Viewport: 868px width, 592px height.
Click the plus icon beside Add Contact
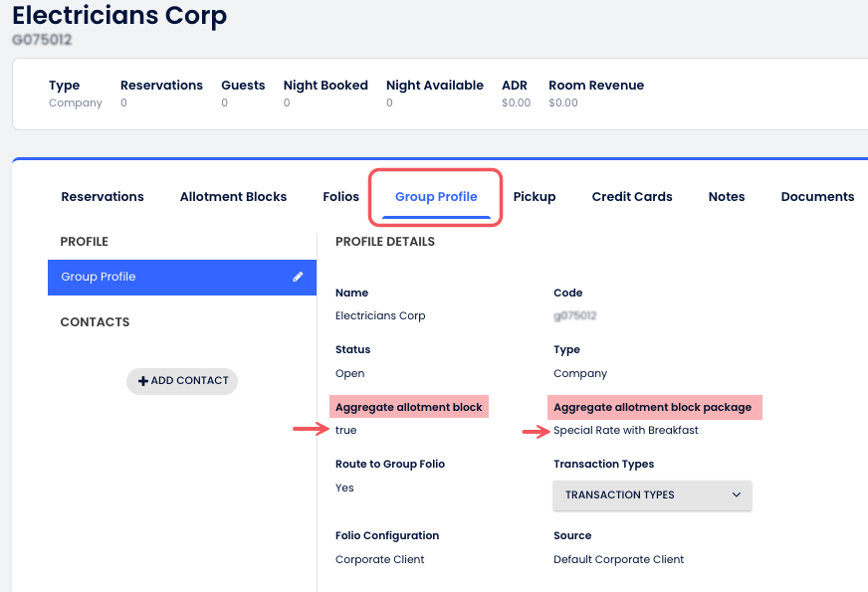click(143, 381)
